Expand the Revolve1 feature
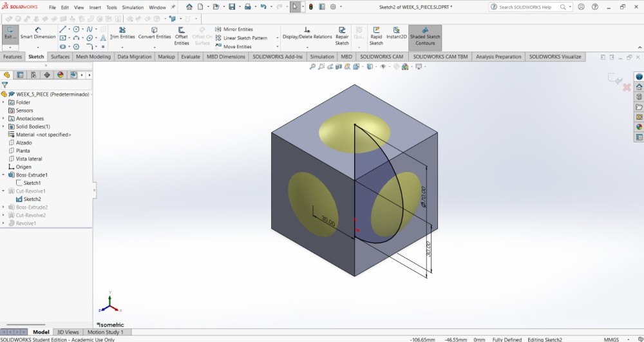The height and width of the screenshot is (342, 644). point(4,223)
